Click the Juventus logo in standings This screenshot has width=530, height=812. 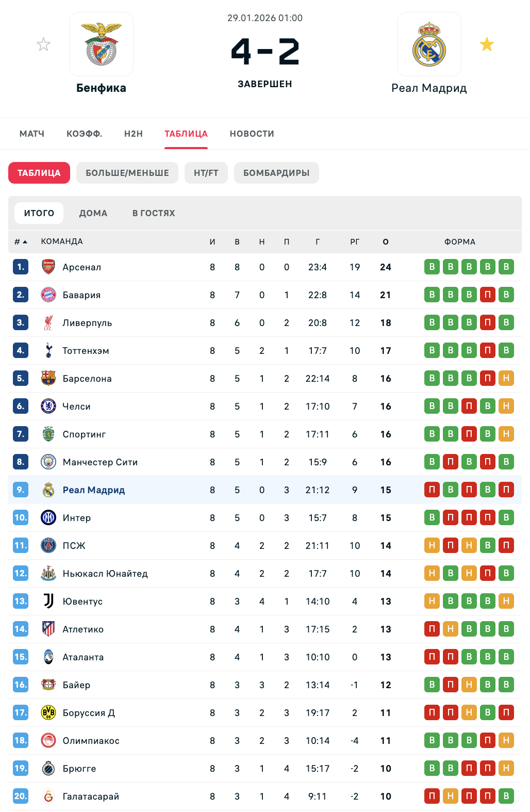(48, 601)
